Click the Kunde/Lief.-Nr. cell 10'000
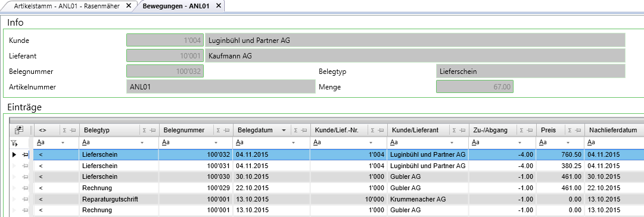 click(x=349, y=199)
